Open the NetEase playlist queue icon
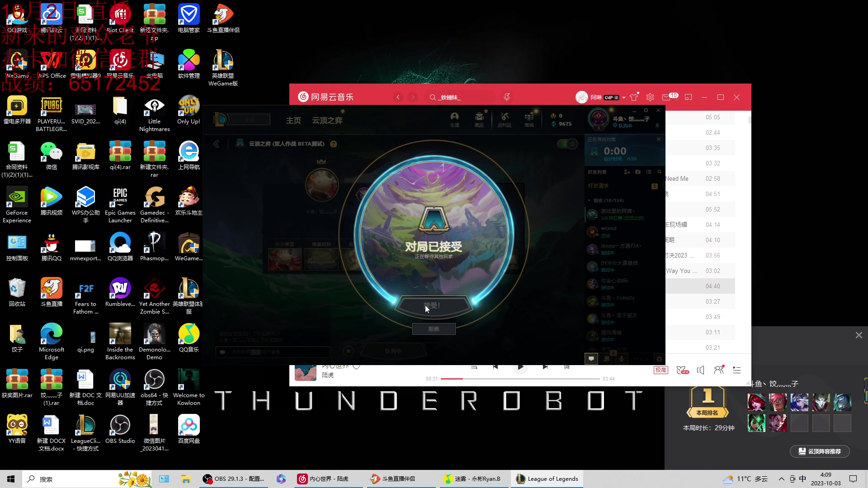Viewport: 868px width, 488px height. point(737,370)
